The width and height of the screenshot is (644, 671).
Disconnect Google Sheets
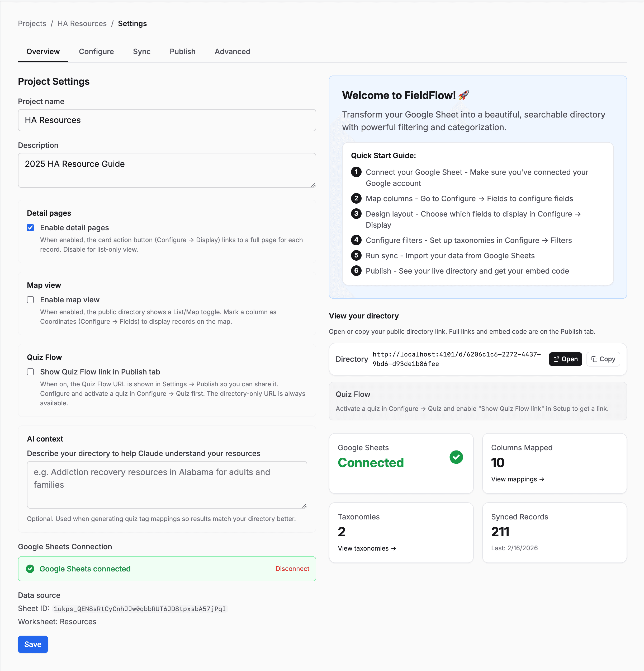(293, 569)
